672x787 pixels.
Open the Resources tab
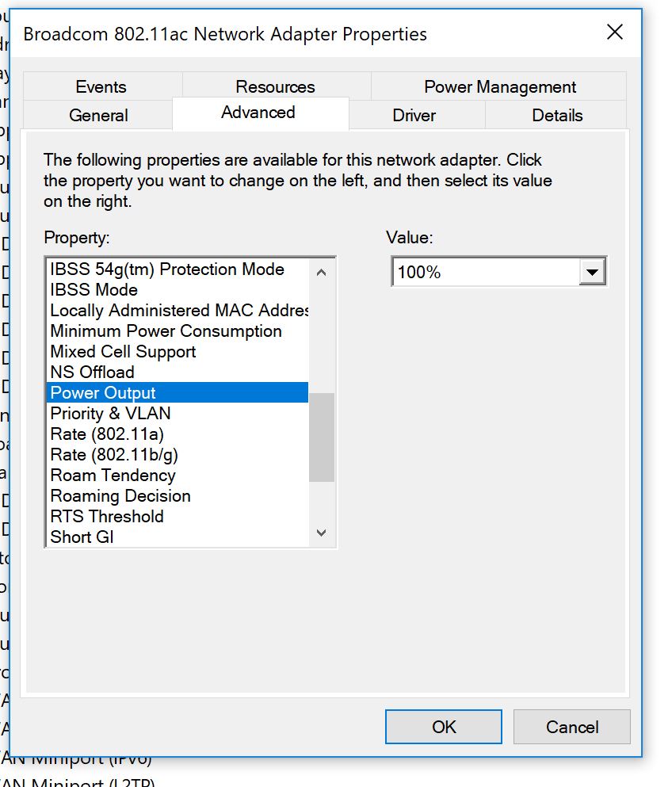coord(276,86)
